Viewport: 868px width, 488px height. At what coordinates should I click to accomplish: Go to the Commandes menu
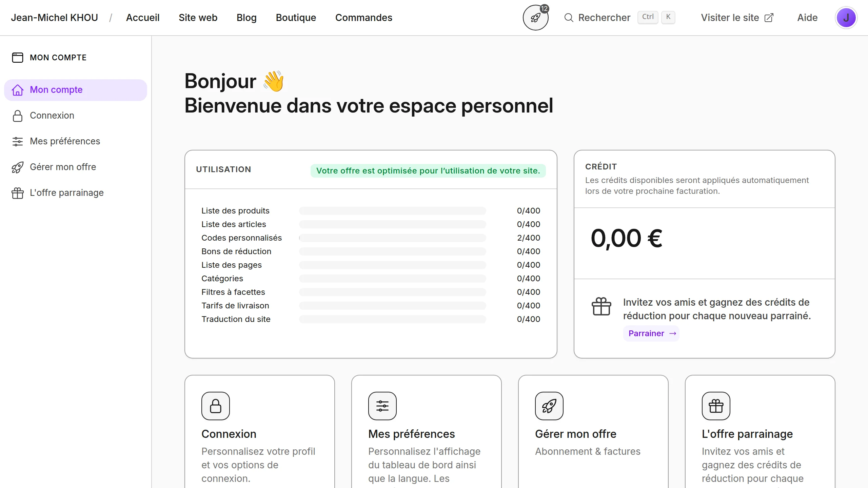pos(363,18)
